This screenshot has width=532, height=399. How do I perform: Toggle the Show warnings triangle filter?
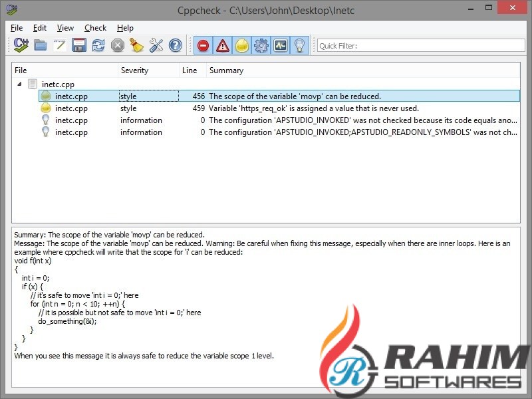pyautogui.click(x=223, y=45)
